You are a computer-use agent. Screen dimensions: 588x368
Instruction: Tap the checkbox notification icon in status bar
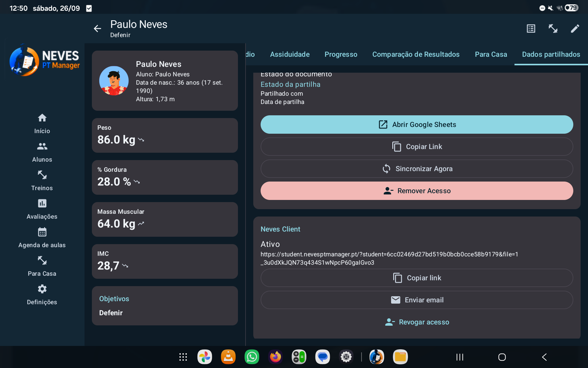(x=89, y=8)
